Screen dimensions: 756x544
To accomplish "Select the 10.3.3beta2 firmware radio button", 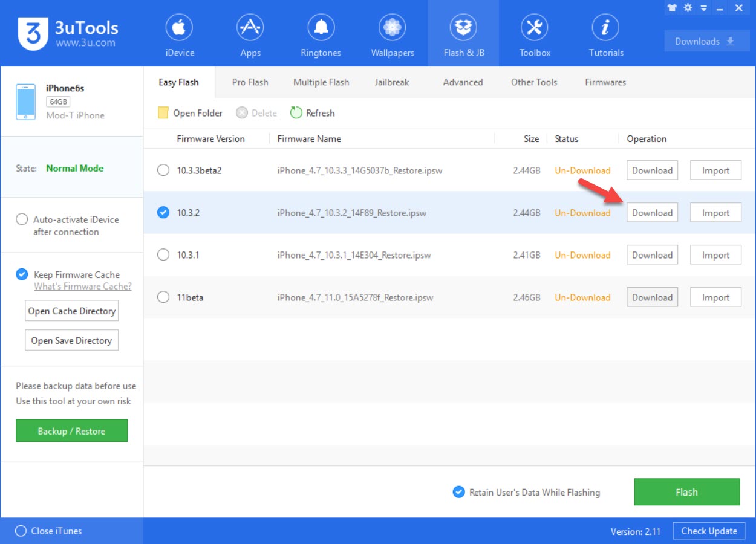I will 163,170.
